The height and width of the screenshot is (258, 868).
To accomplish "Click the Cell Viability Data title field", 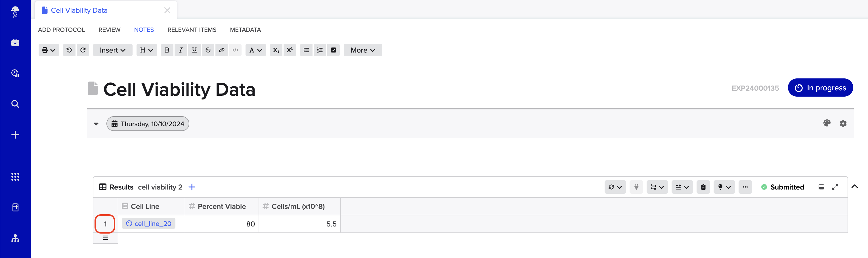I will [179, 90].
